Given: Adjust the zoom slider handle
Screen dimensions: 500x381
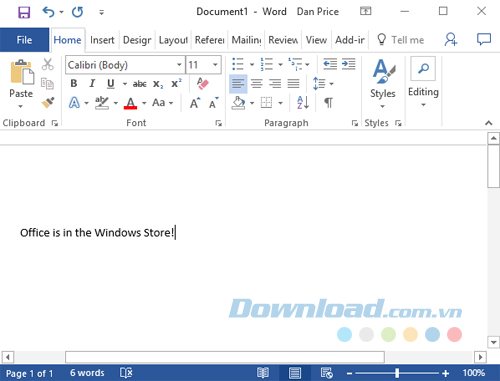Looking at the screenshot, I should point(397,373).
